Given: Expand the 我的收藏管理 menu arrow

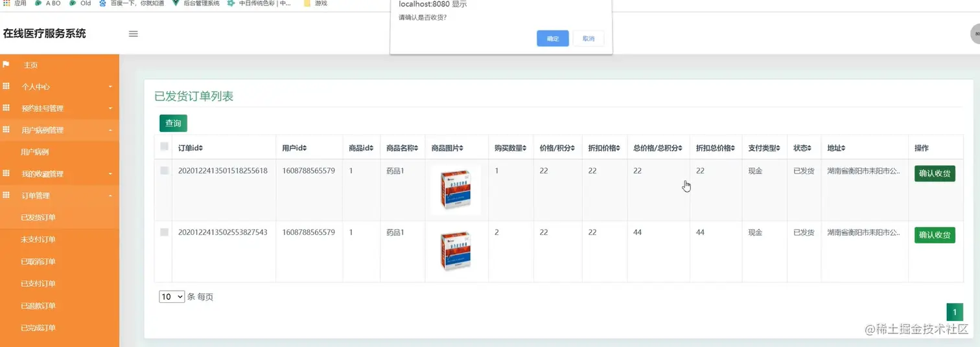Looking at the screenshot, I should click(x=110, y=174).
